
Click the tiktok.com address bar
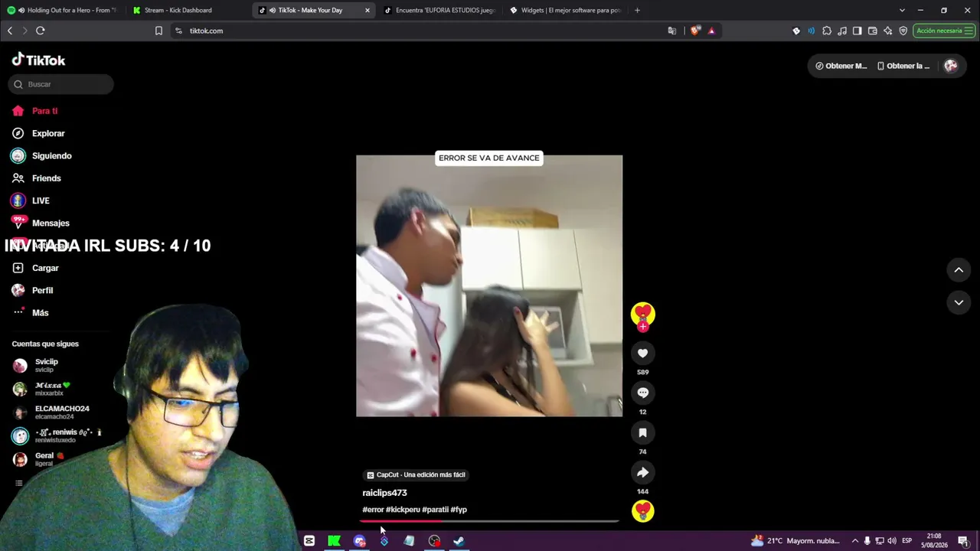click(417, 31)
